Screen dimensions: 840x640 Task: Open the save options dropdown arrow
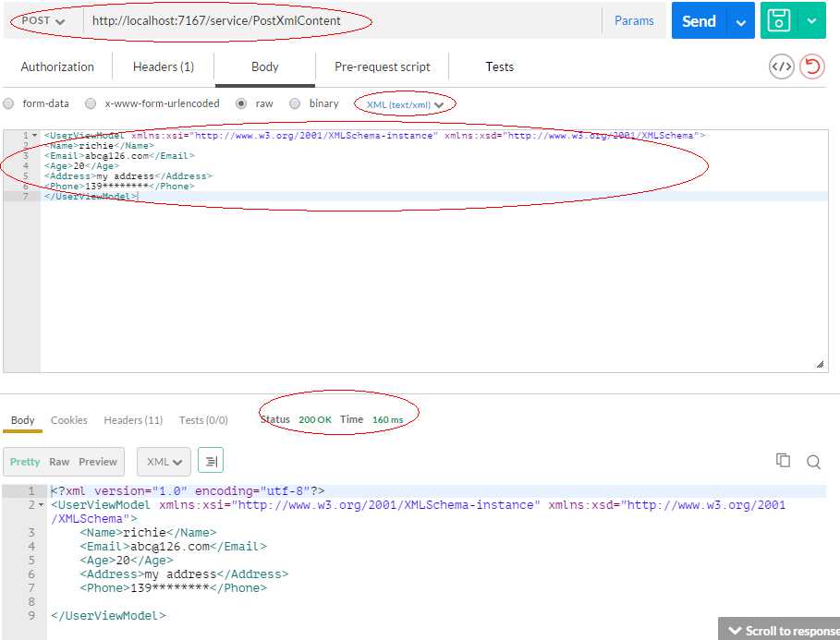pyautogui.click(x=811, y=21)
